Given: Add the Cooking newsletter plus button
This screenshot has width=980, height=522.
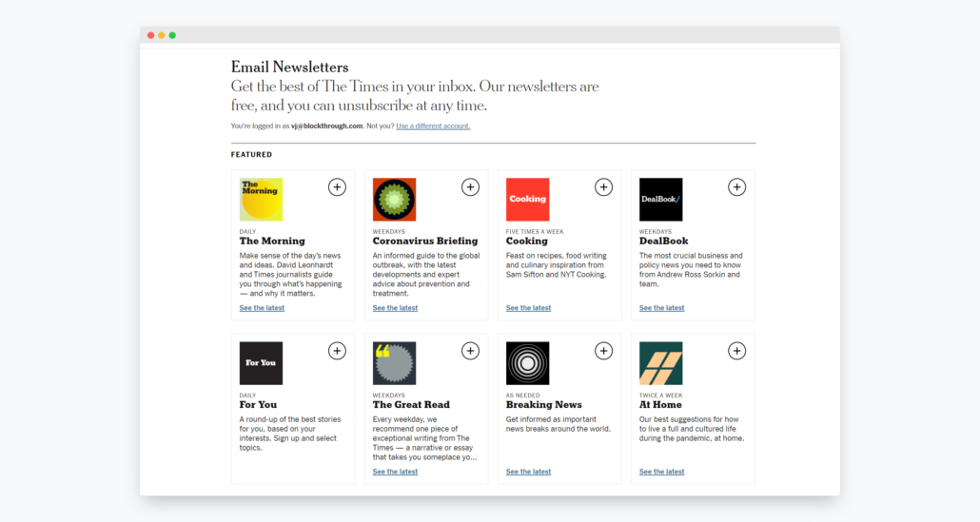Looking at the screenshot, I should coord(603,187).
